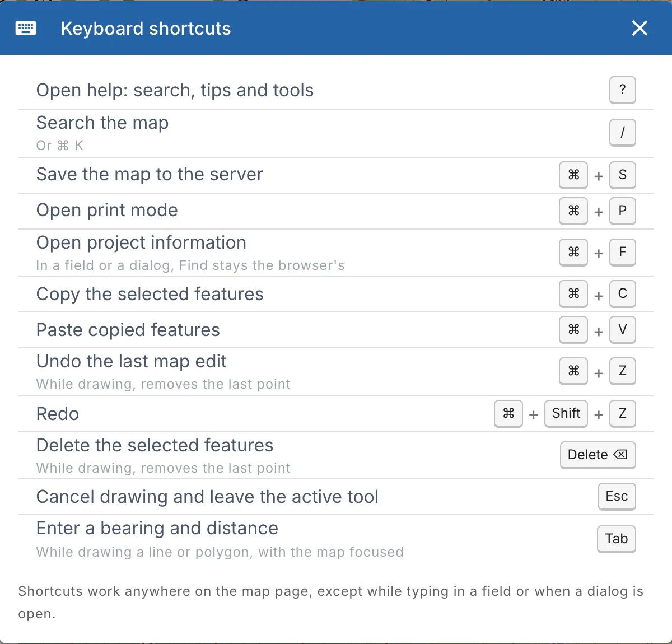
Task: Select the 'Redo' label
Action: click(58, 414)
